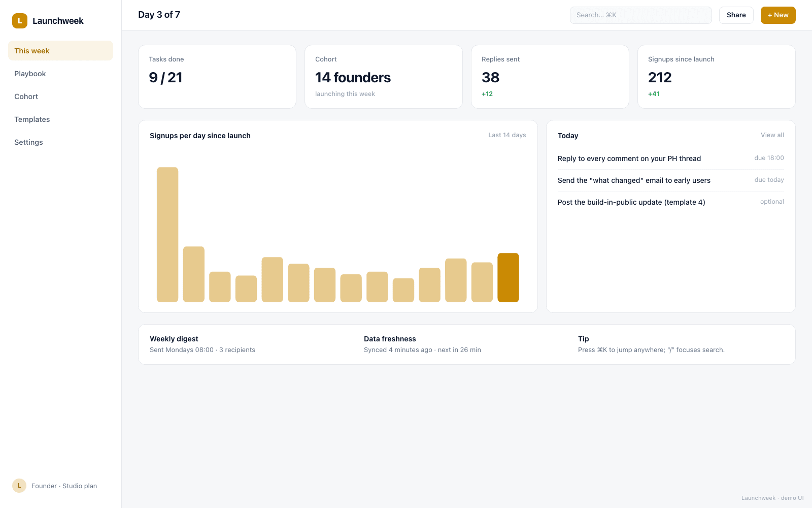This screenshot has height=508, width=812.
Task: Open task "Reply to every comment on your PH thread"
Action: pyautogui.click(x=671, y=158)
